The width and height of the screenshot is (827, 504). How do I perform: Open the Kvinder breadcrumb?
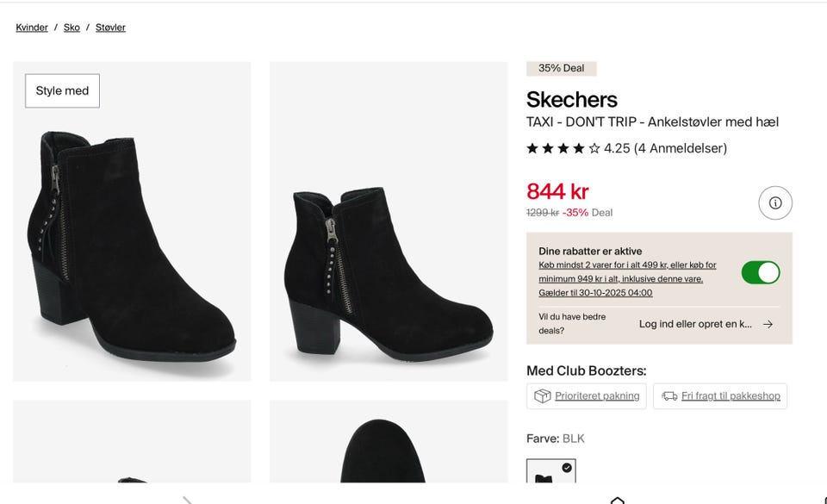pos(32,28)
